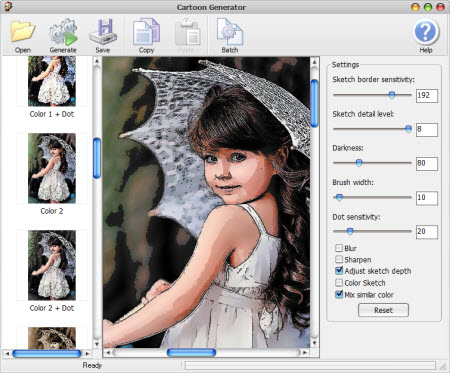Click the greyed-out Paste clipboard icon
The image size is (450, 373).
tap(187, 32)
